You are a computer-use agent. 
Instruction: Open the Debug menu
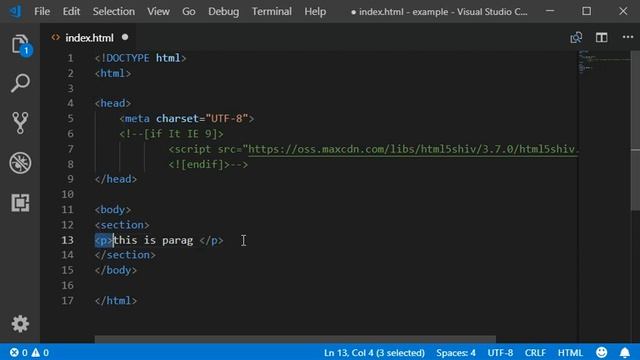[x=223, y=11]
